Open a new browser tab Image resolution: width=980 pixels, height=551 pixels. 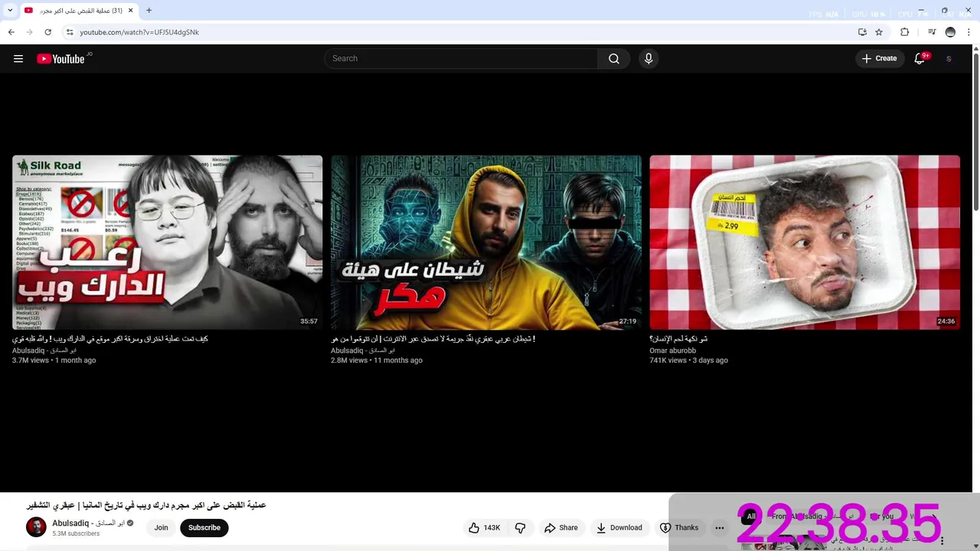point(149,11)
